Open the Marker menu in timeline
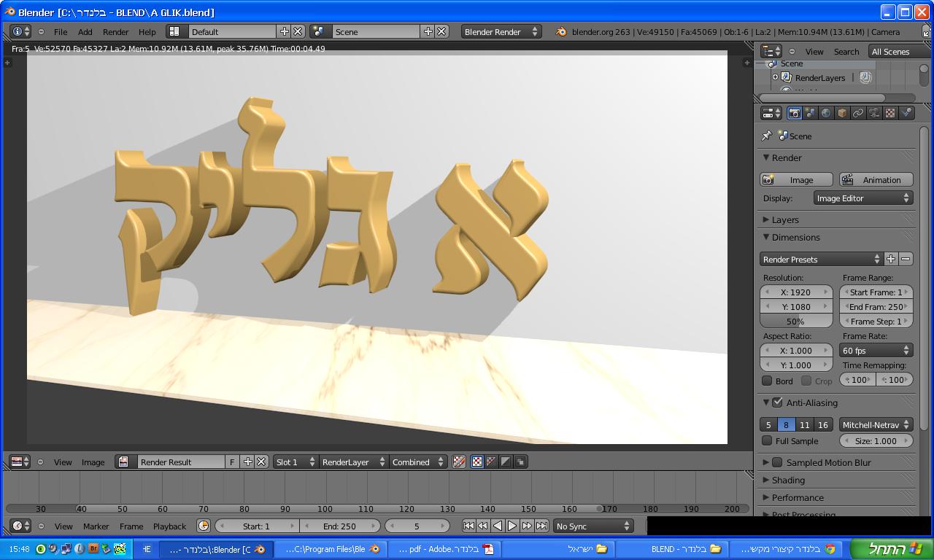This screenshot has width=934, height=560. tap(96, 526)
